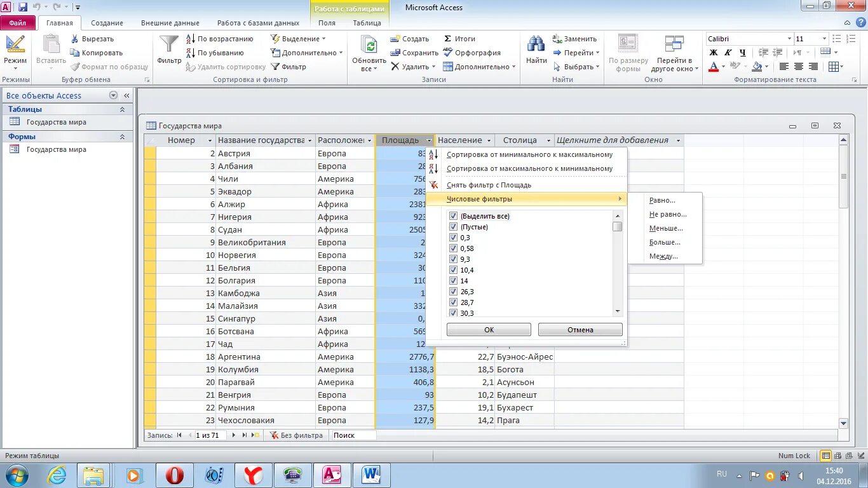Collapse the Таблицы group in navigation pane

122,109
